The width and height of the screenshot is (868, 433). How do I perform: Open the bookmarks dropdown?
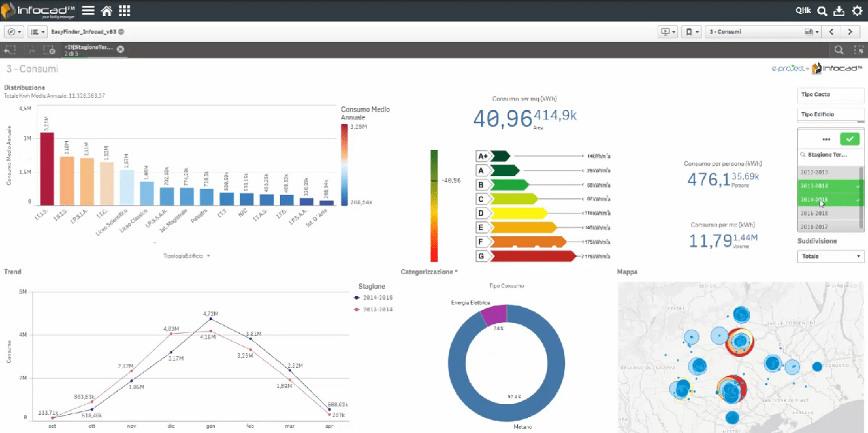coord(692,32)
